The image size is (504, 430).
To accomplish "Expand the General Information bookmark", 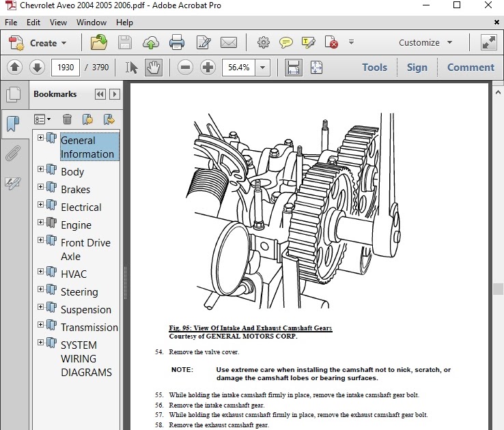I will pyautogui.click(x=40, y=138).
